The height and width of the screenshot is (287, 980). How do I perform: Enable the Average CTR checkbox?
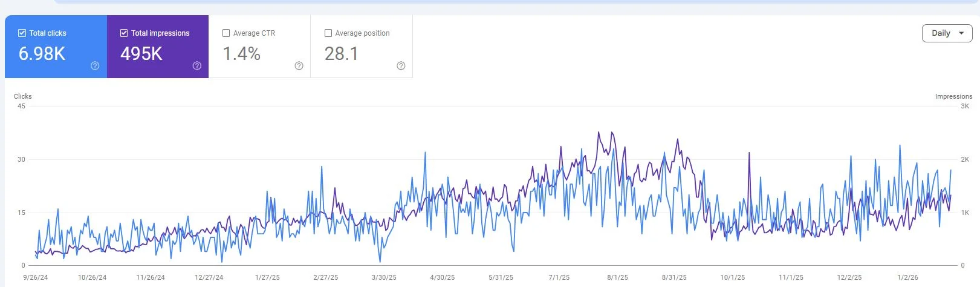coord(226,33)
